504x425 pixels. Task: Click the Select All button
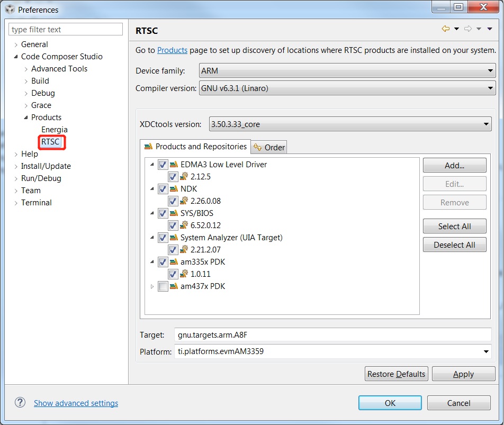(x=454, y=226)
